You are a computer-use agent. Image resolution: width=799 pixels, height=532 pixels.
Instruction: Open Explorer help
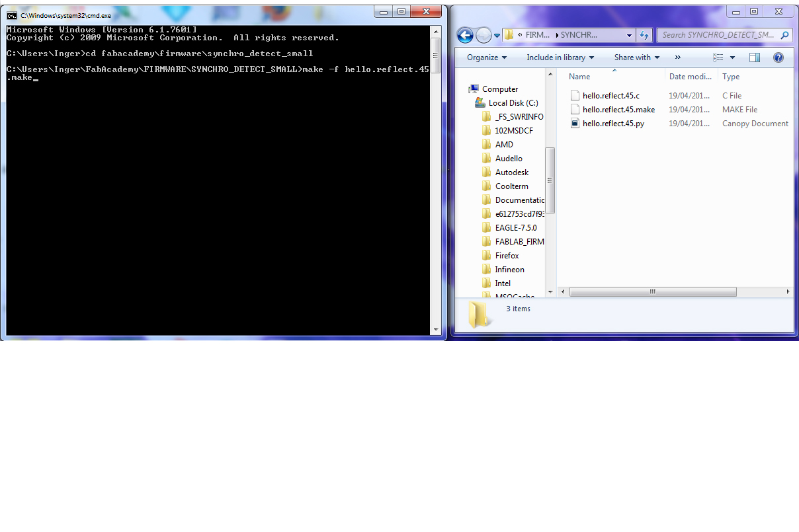[778, 57]
